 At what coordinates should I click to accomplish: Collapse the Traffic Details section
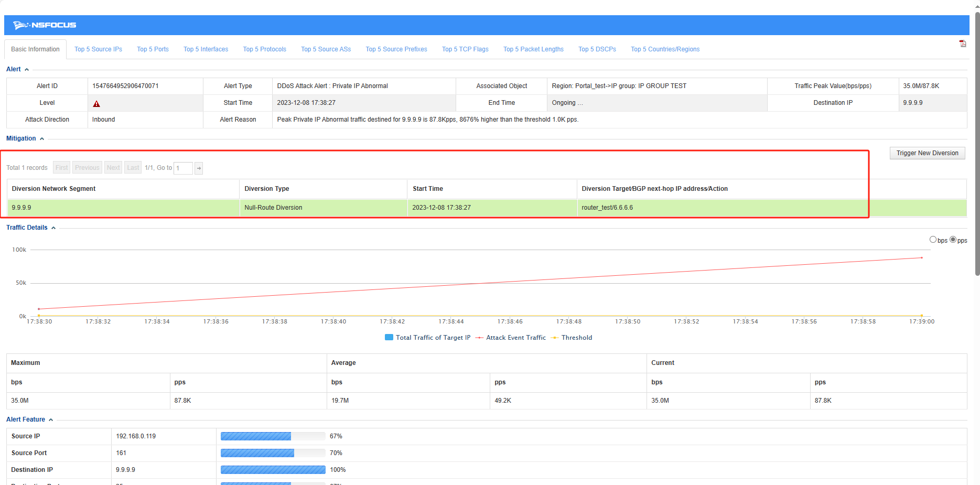click(53, 228)
